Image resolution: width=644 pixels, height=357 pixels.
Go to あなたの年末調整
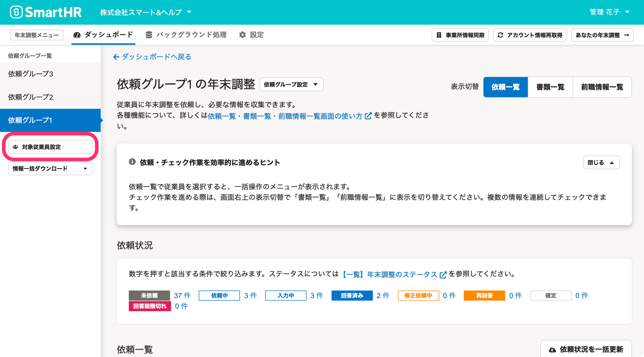602,35
